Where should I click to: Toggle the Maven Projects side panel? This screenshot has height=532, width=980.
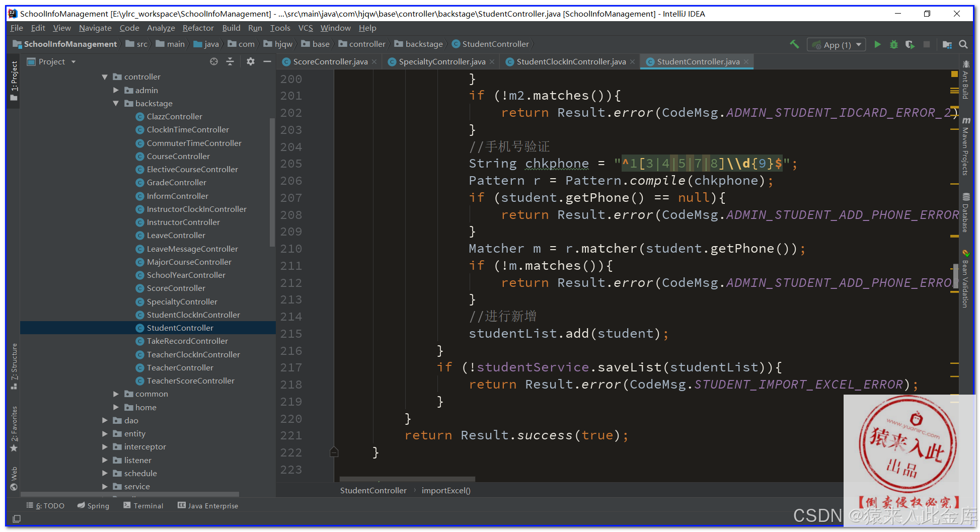pyautogui.click(x=965, y=146)
